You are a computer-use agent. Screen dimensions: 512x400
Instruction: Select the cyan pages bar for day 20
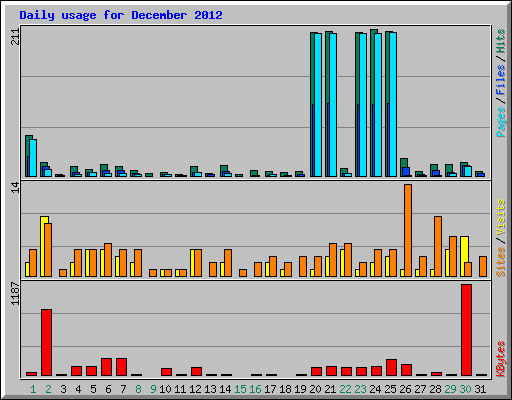tap(318, 105)
